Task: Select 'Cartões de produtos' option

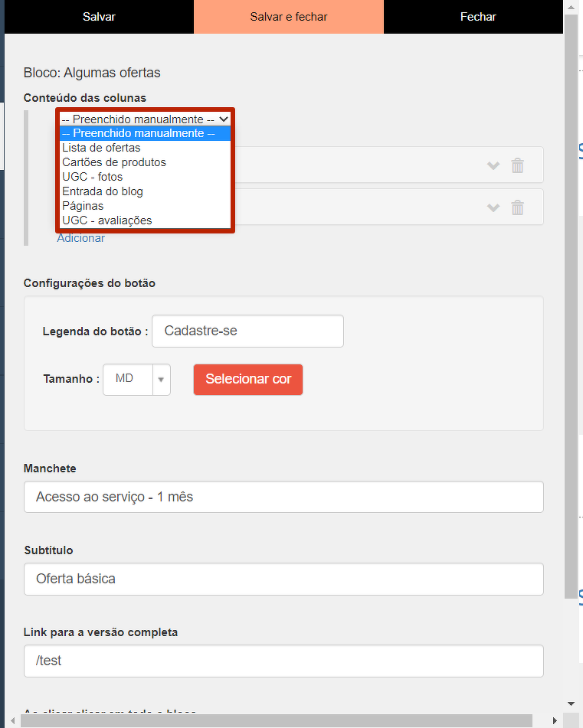Action: tap(113, 162)
